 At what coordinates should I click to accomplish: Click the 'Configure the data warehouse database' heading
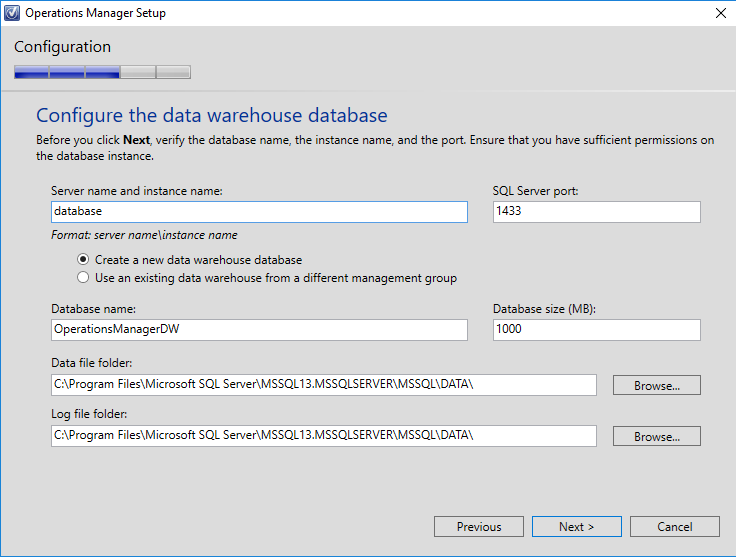coord(212,115)
